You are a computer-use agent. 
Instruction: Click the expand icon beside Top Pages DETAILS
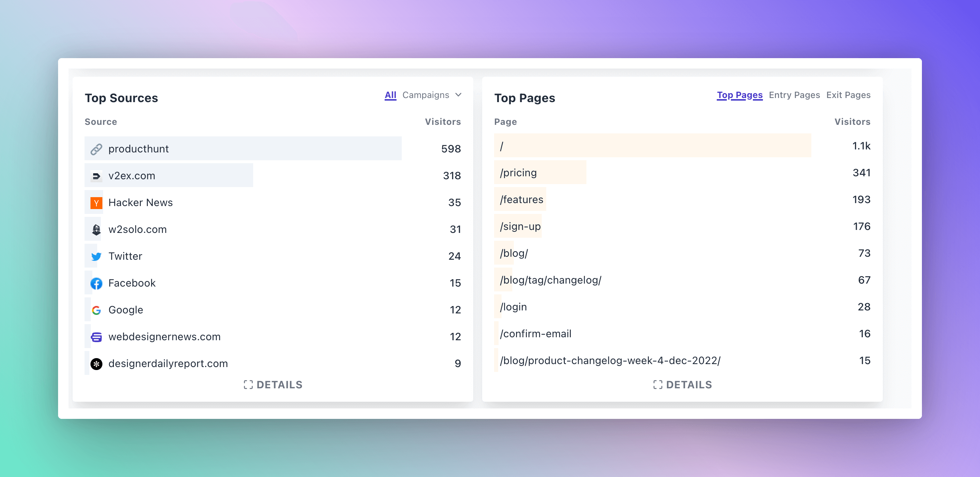(658, 385)
